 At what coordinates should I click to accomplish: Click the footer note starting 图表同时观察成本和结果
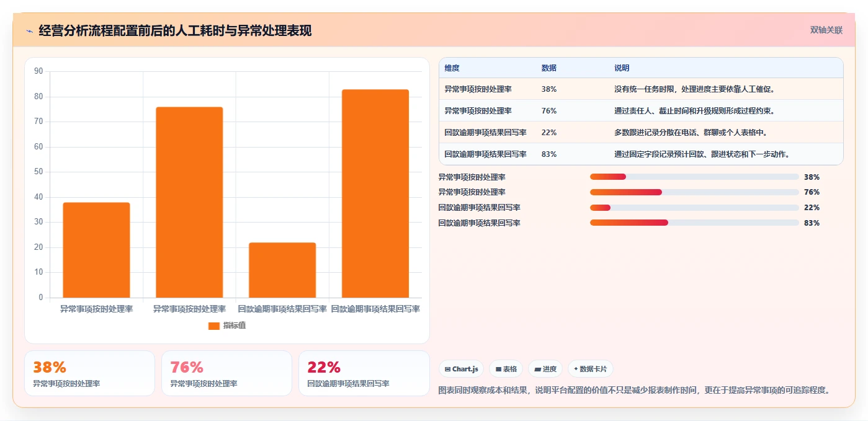[x=634, y=390]
